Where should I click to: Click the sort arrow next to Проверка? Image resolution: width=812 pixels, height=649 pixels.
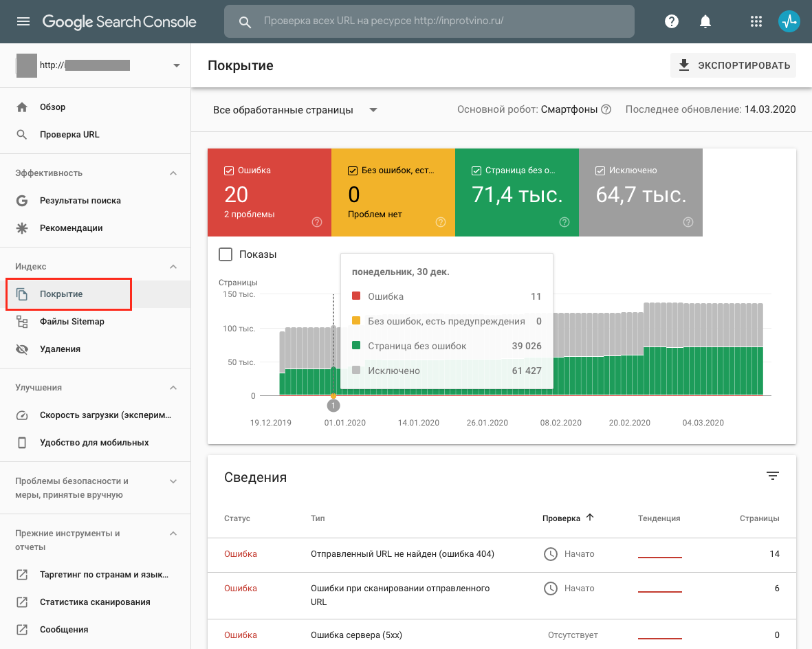tap(590, 518)
